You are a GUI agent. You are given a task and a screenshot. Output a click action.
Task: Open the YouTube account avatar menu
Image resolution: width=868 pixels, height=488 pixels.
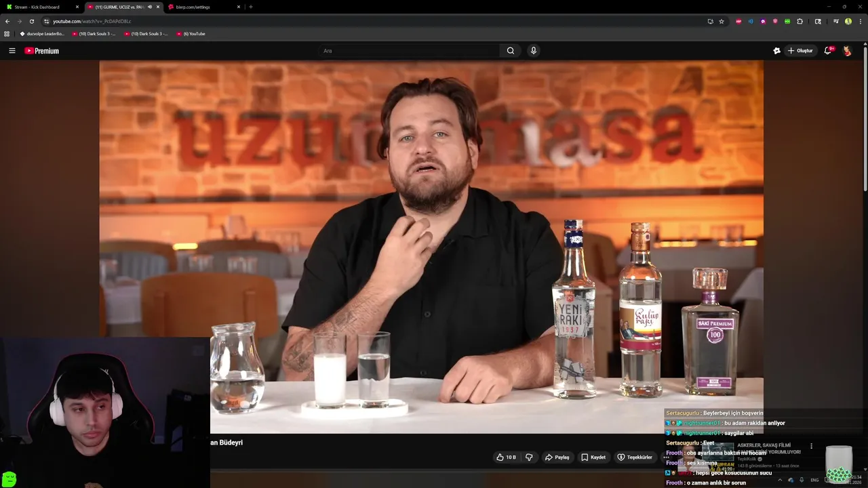point(847,51)
